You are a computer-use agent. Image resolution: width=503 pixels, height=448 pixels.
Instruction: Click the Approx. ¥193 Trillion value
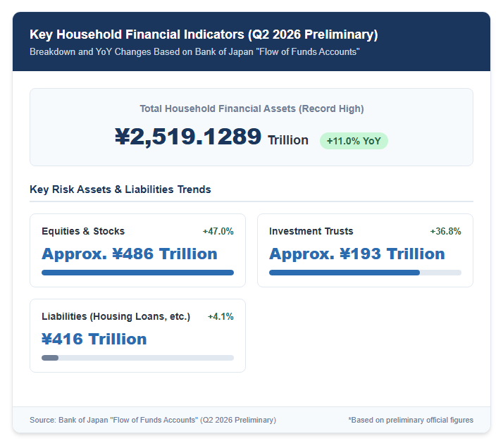(x=357, y=254)
